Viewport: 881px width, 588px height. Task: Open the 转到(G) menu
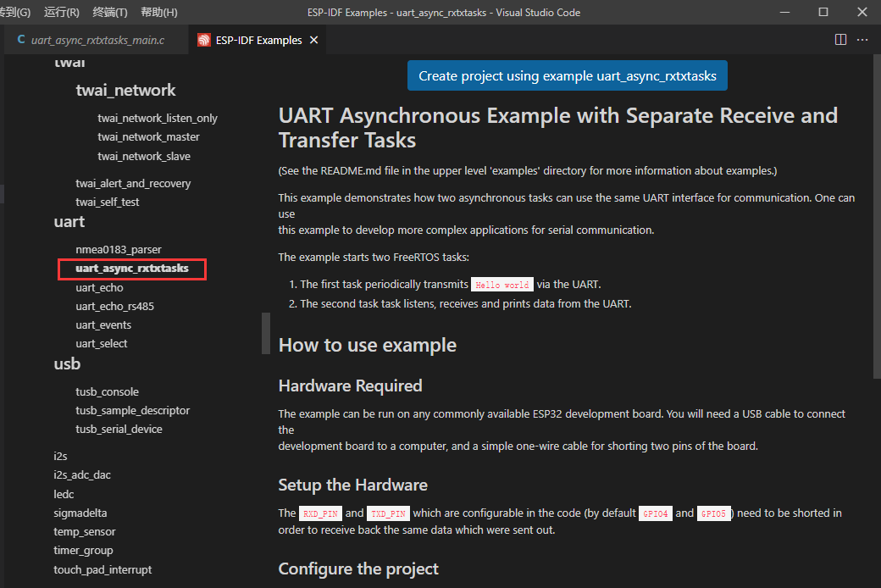point(15,13)
